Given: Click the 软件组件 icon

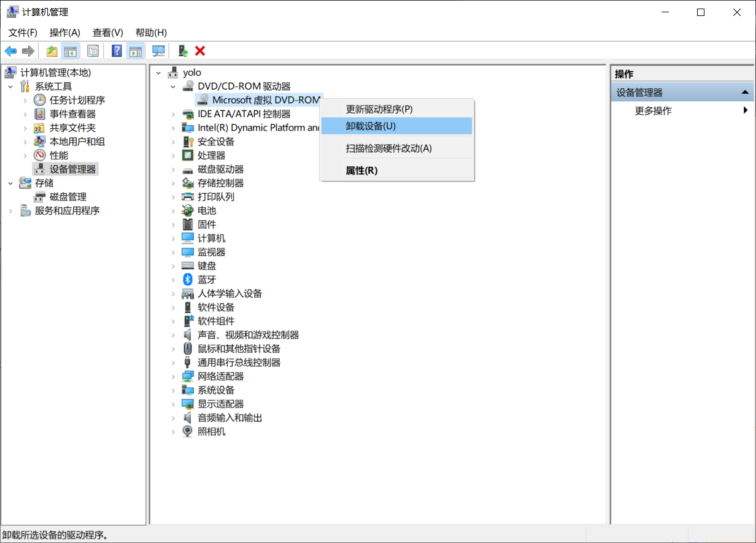Looking at the screenshot, I should tap(188, 321).
